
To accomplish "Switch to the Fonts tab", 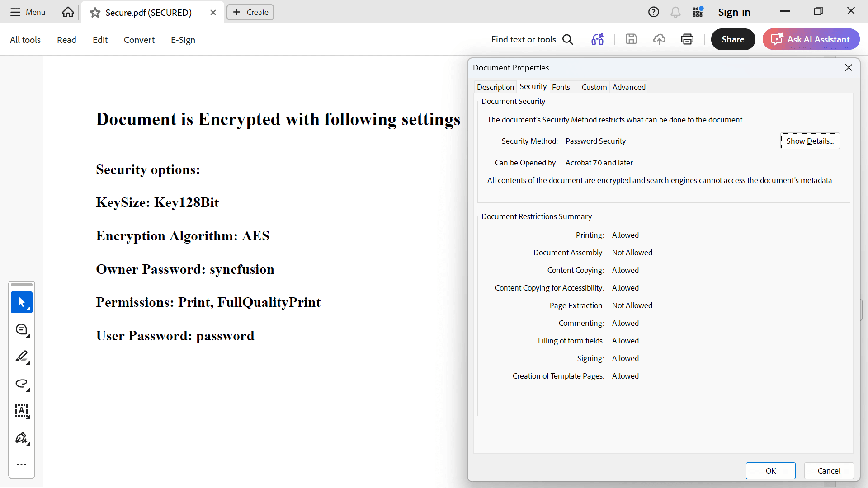I will click(561, 87).
